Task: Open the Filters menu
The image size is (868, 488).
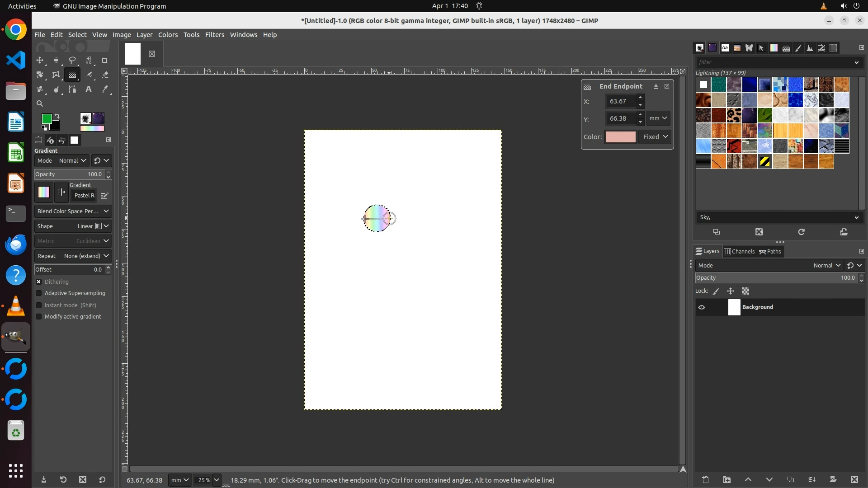Action: 214,35
